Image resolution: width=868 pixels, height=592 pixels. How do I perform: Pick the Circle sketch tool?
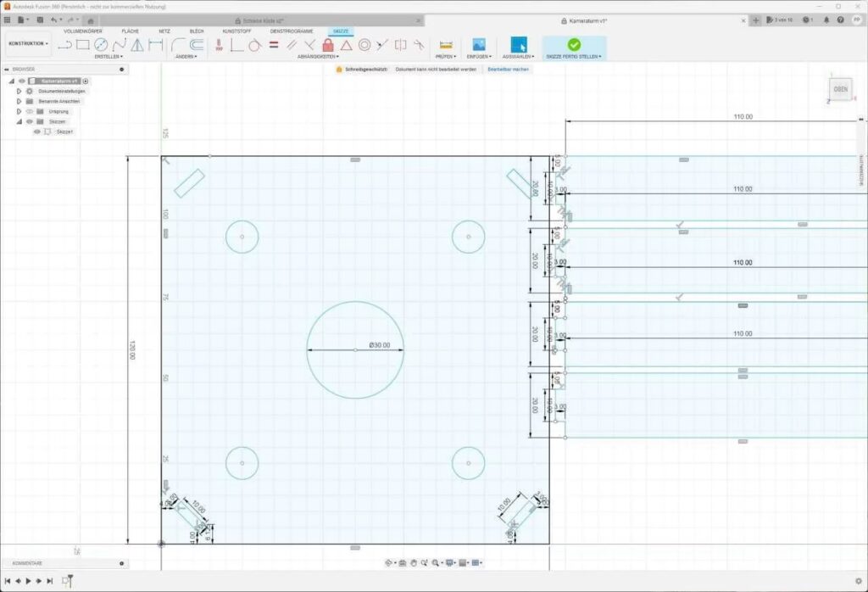(101, 44)
